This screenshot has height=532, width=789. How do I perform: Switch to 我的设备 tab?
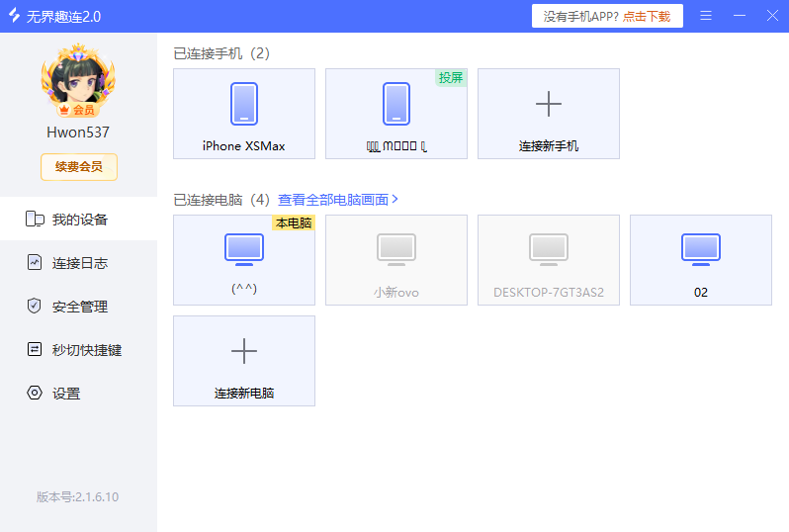click(x=79, y=220)
